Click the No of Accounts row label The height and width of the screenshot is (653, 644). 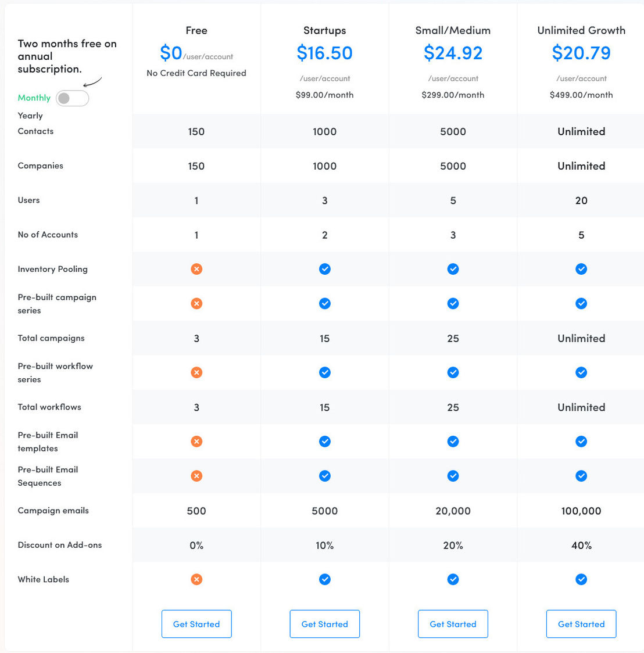(x=48, y=235)
